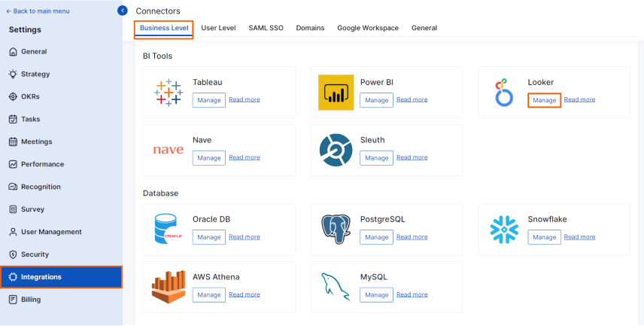Click the AWS Athena logo
Screen dimensions: 644x326
tap(168, 287)
